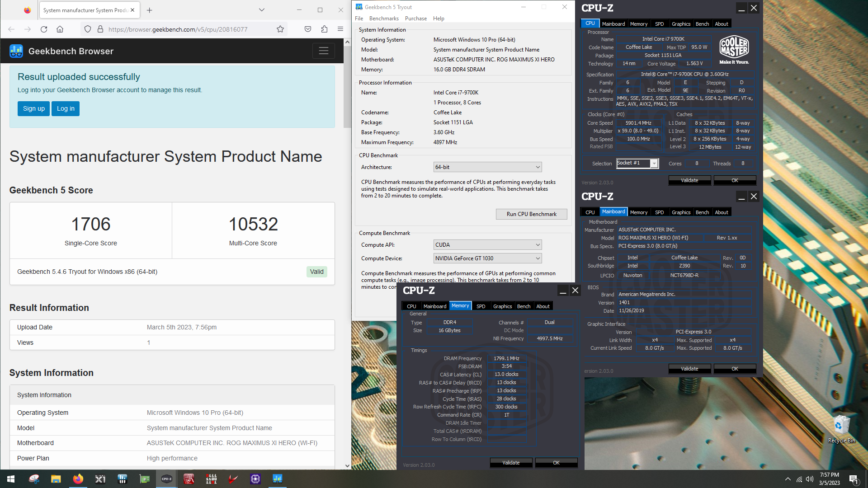Select SPD tab in Memory CPU-Z window

pos(481,306)
